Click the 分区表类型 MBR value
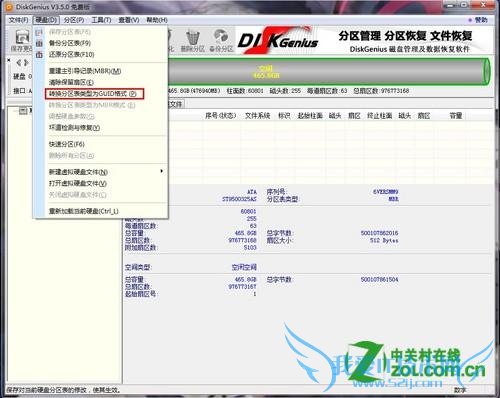The image size is (500, 398). point(393,199)
